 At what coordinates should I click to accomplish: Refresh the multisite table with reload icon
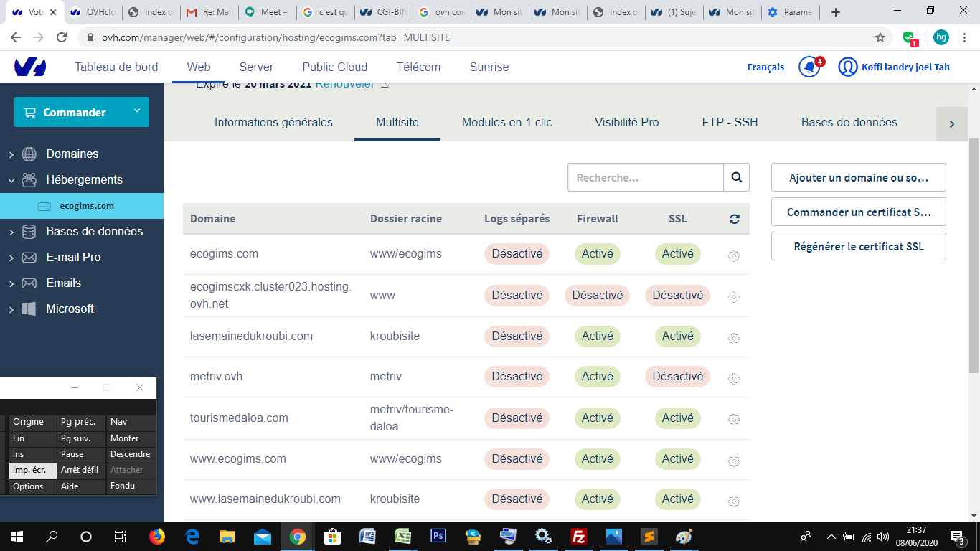point(734,219)
